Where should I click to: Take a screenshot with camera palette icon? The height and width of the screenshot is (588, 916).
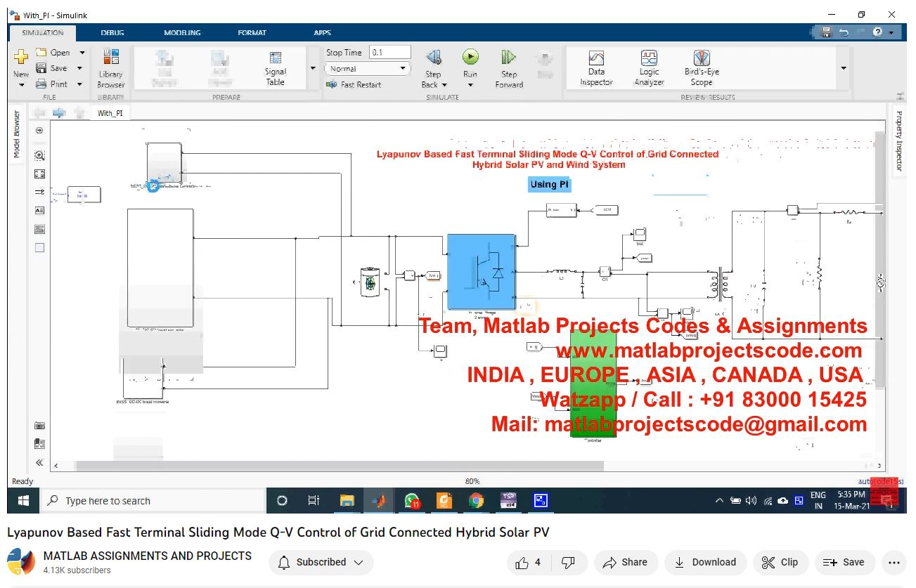click(x=39, y=426)
